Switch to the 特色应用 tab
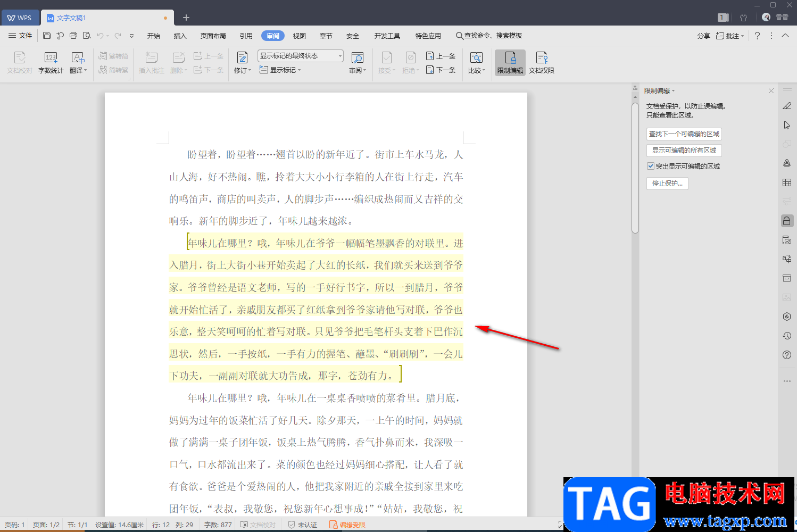 (x=428, y=36)
